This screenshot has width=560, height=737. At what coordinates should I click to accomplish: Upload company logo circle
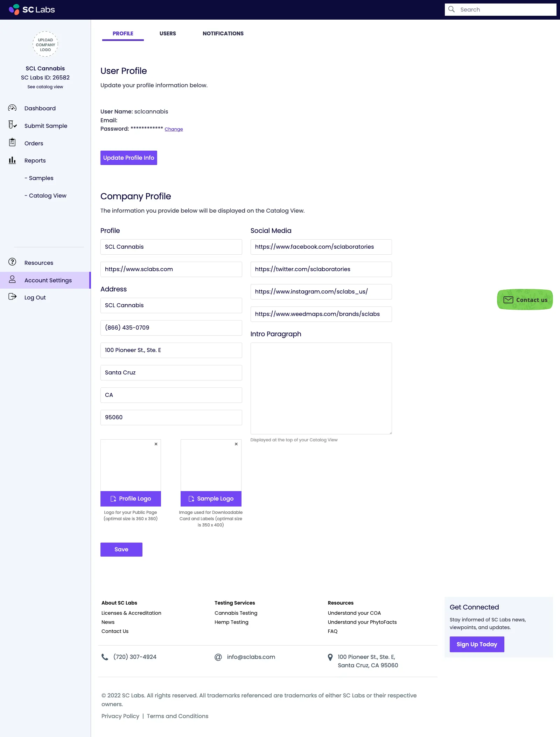coord(45,44)
